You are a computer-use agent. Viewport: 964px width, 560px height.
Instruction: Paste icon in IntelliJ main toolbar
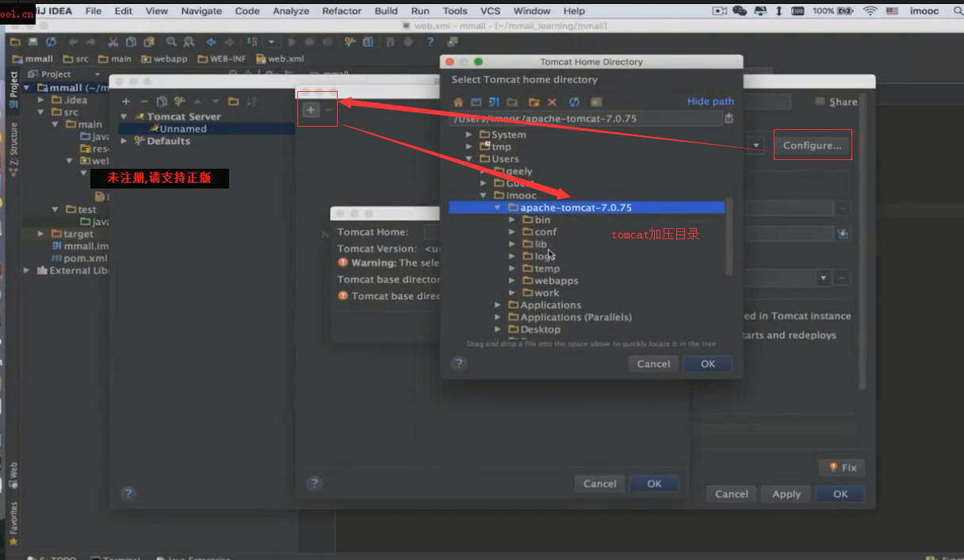pyautogui.click(x=148, y=42)
